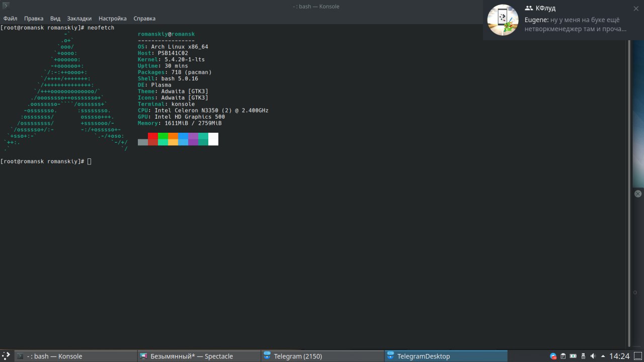The image size is (644, 362).
Task: Expand hidden system tray icons arrow
Action: (603, 356)
